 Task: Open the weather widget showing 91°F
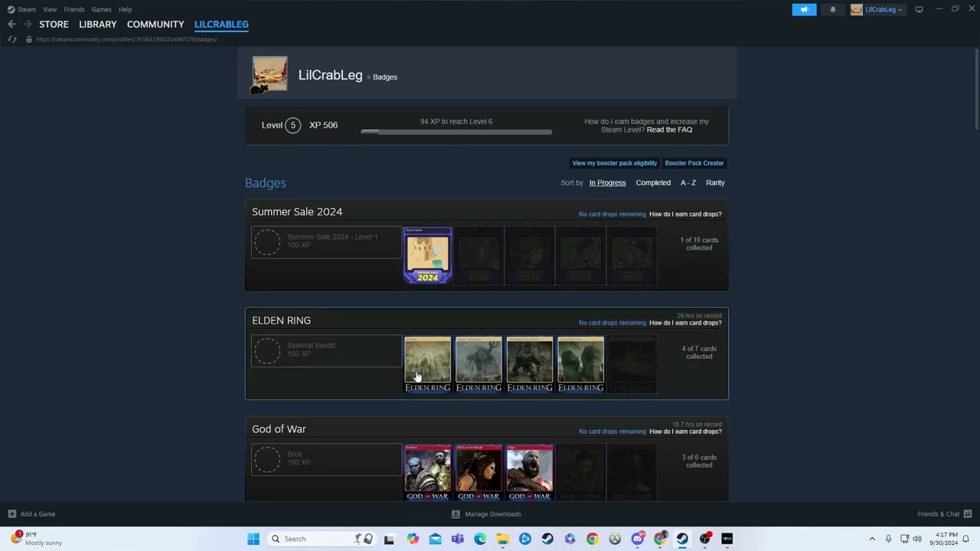tap(37, 539)
